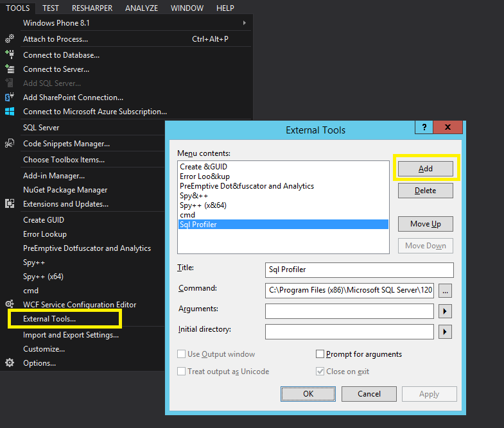Viewport: 504px width, 428px height.
Task: Open the HELP menu
Action: pos(225,8)
